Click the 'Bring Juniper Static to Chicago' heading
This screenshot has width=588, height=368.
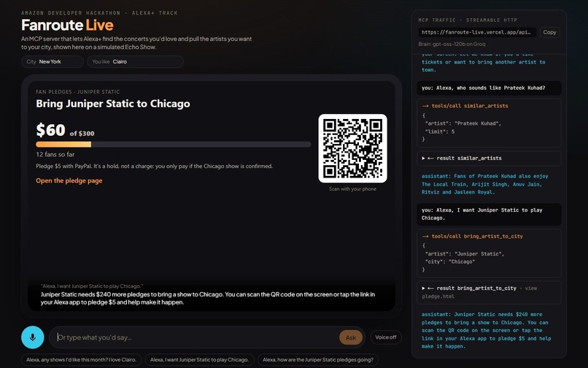(113, 104)
